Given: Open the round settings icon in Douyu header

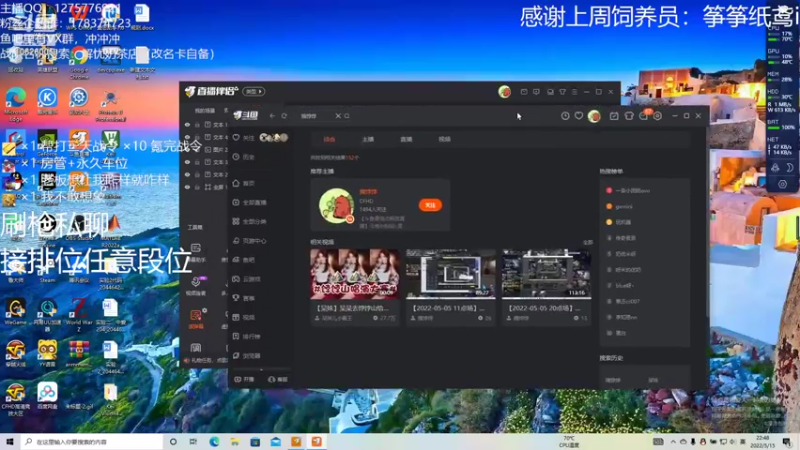Looking at the screenshot, I should pos(658,116).
